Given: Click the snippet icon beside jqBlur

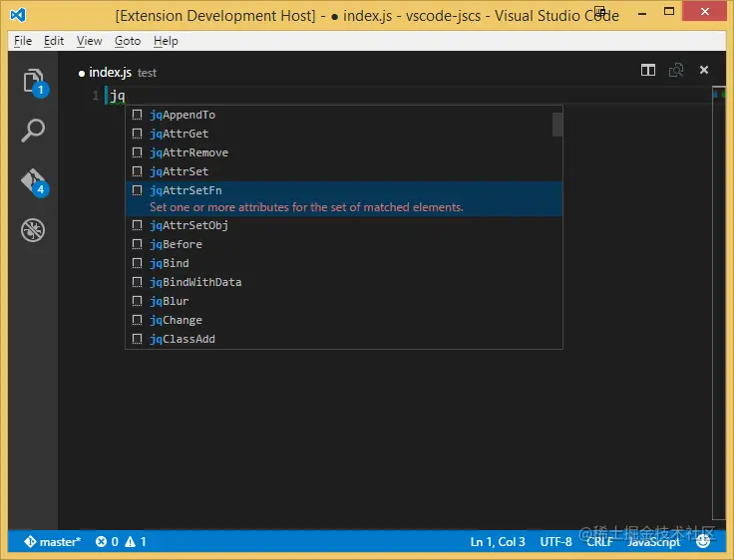Looking at the screenshot, I should (x=137, y=301).
